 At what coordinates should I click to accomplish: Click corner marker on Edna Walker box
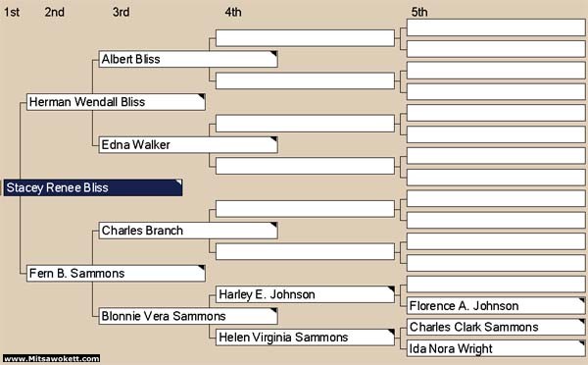click(274, 139)
